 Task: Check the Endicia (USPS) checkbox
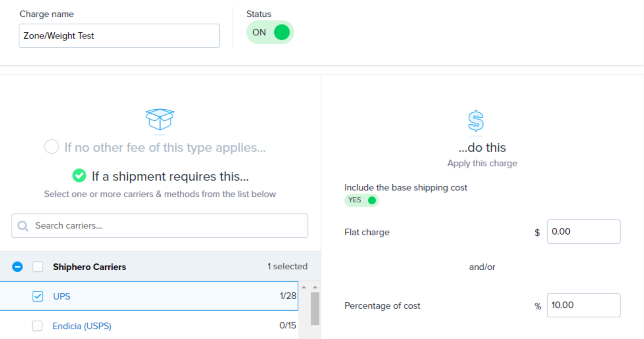click(x=37, y=326)
